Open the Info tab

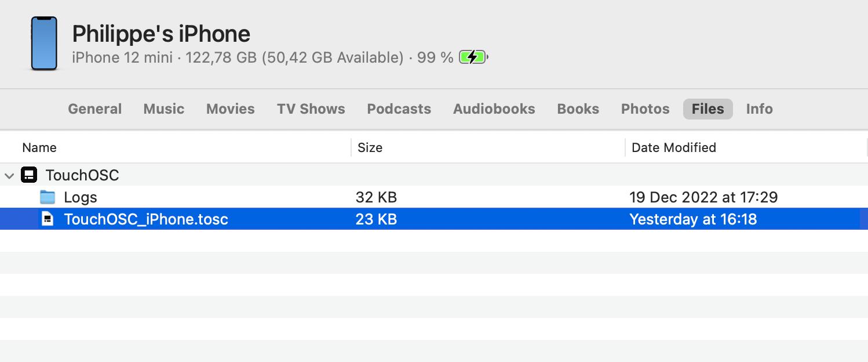coord(759,109)
